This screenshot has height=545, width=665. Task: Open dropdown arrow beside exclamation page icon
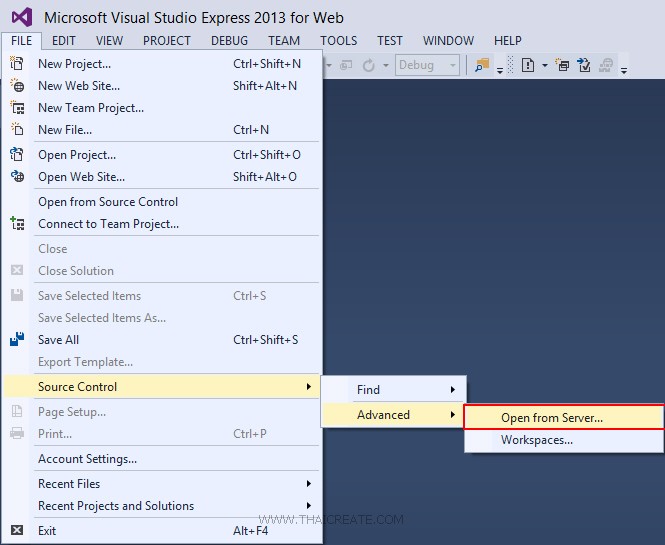545,65
